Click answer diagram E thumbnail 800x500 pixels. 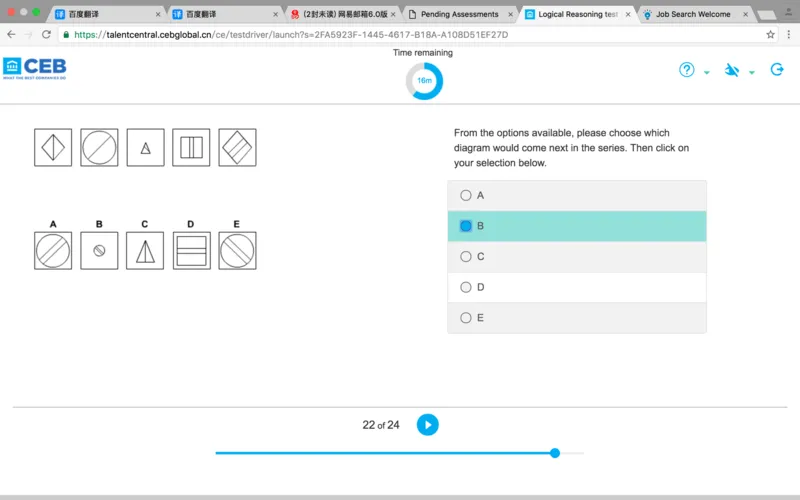[x=237, y=251]
